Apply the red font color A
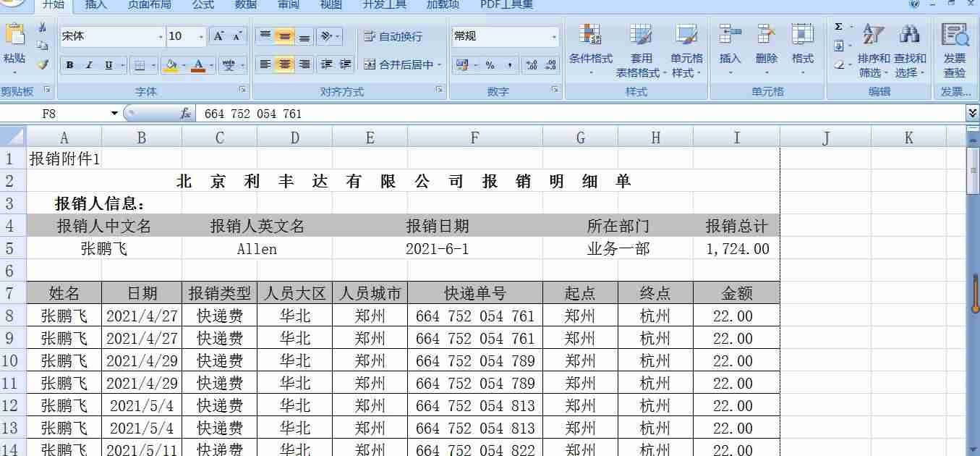Screen dimensions: 980x456 198,65
